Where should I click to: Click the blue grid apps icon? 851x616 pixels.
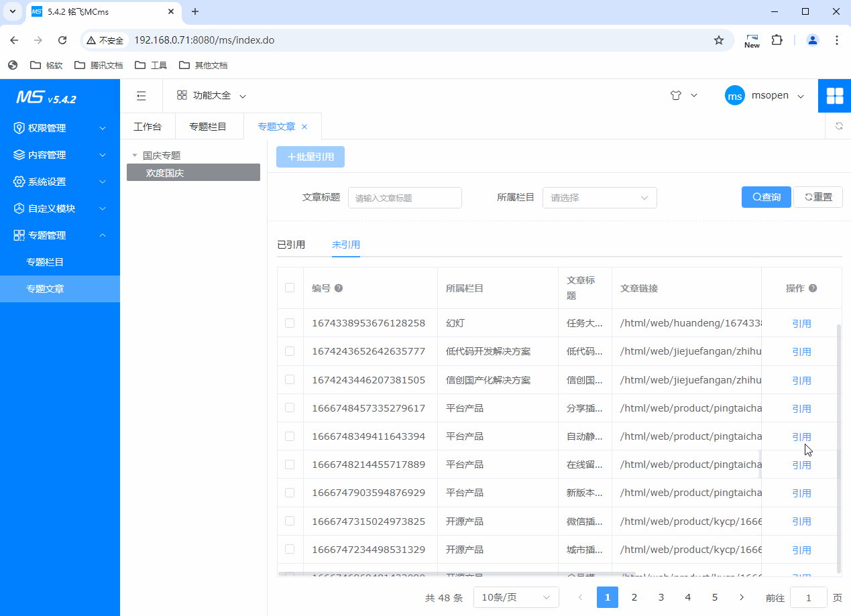[x=834, y=96]
